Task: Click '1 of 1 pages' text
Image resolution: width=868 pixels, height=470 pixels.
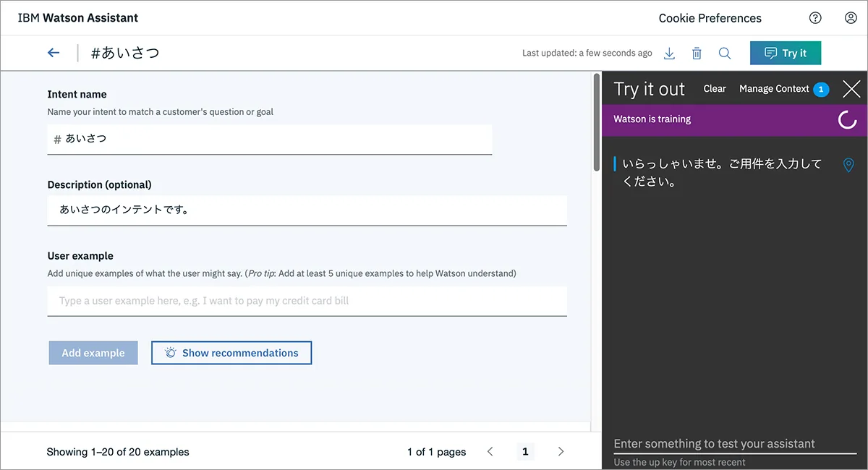Action: 437,452
